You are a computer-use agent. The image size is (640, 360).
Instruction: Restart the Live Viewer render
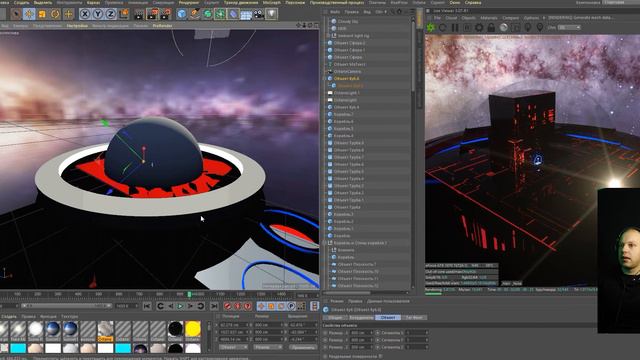443,27
